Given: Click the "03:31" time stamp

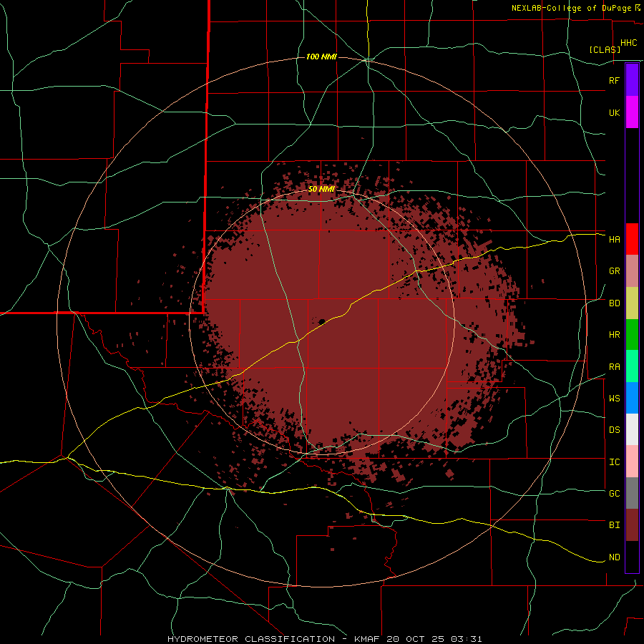Looking at the screenshot, I should [465, 639].
